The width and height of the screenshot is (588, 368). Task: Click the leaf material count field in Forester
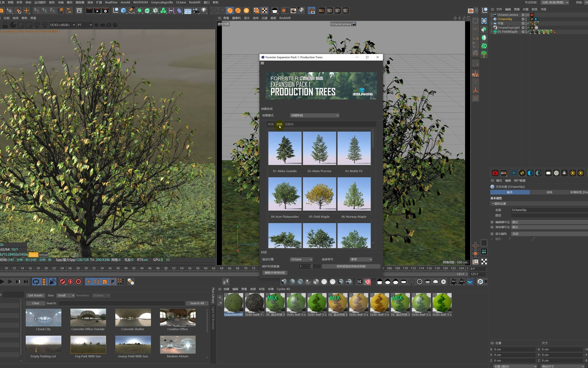(x=305, y=266)
